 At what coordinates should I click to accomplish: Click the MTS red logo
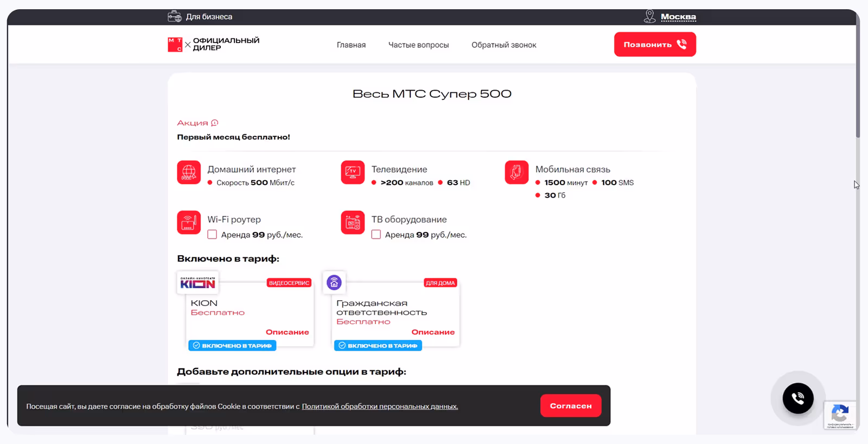pyautogui.click(x=175, y=45)
